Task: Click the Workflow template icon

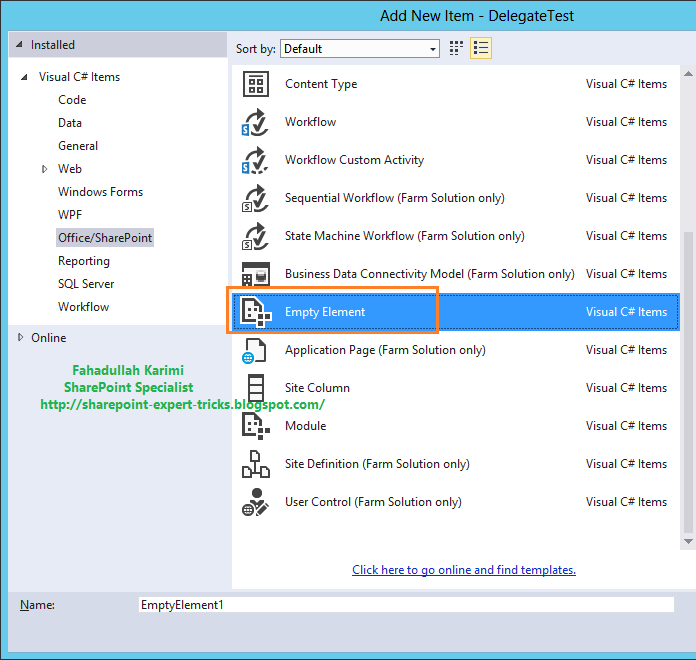Action: [255, 122]
